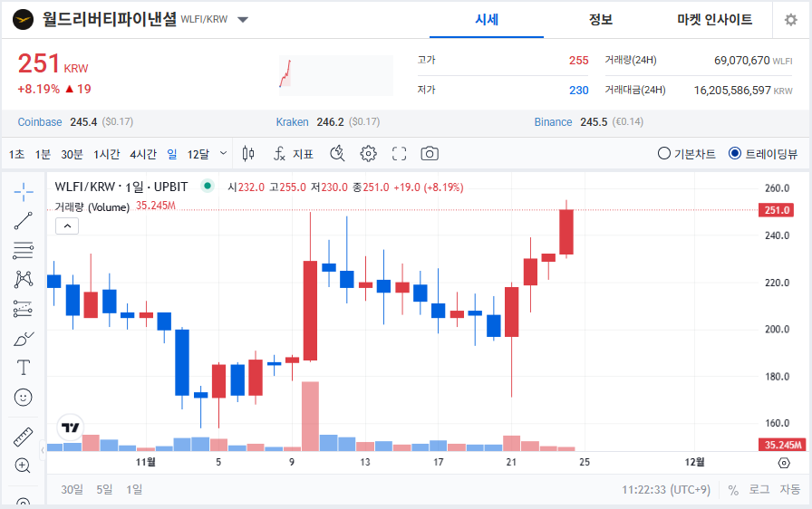Change candlestick chart style

(x=248, y=154)
